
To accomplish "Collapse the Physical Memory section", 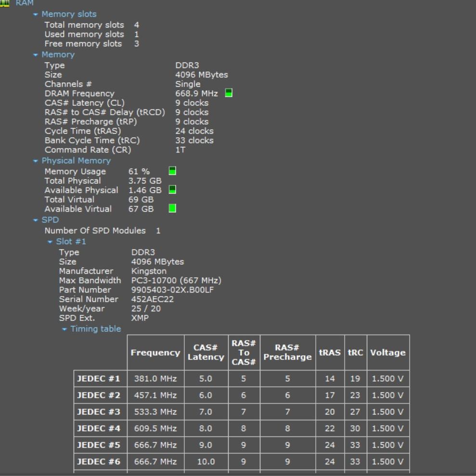I will pos(36,161).
